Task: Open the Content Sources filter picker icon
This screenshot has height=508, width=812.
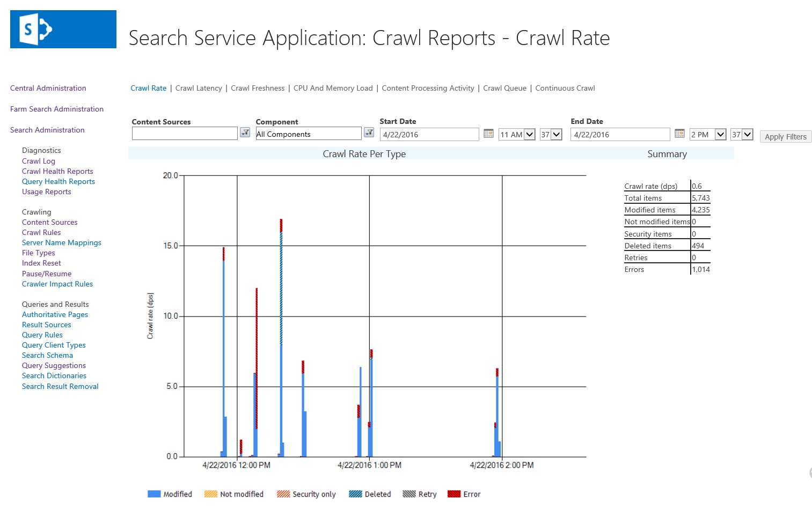Action: pyautogui.click(x=245, y=132)
